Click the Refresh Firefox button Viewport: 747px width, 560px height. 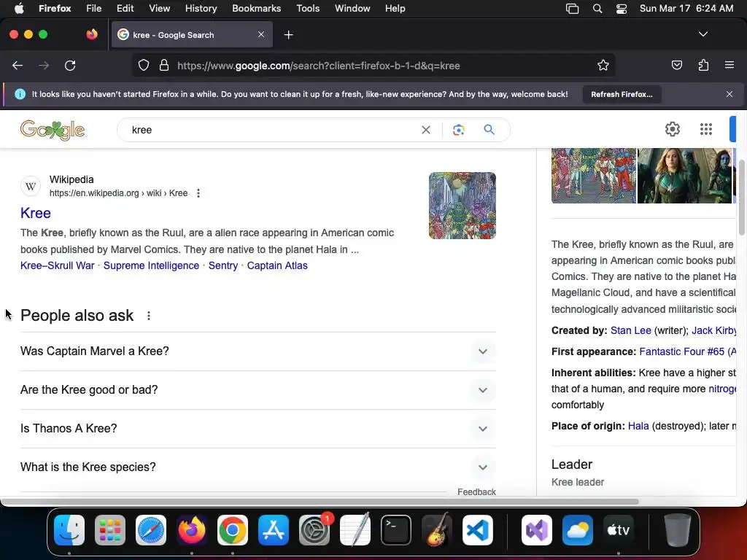pos(622,94)
